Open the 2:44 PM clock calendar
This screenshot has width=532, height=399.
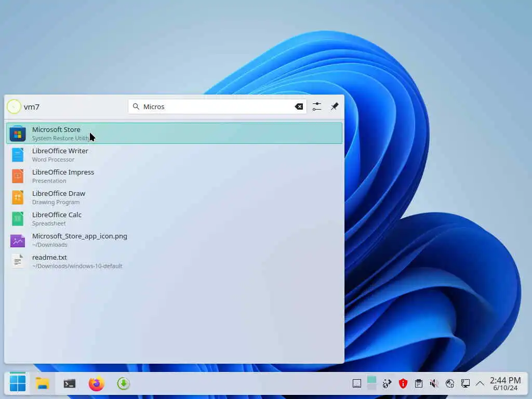[x=505, y=384]
